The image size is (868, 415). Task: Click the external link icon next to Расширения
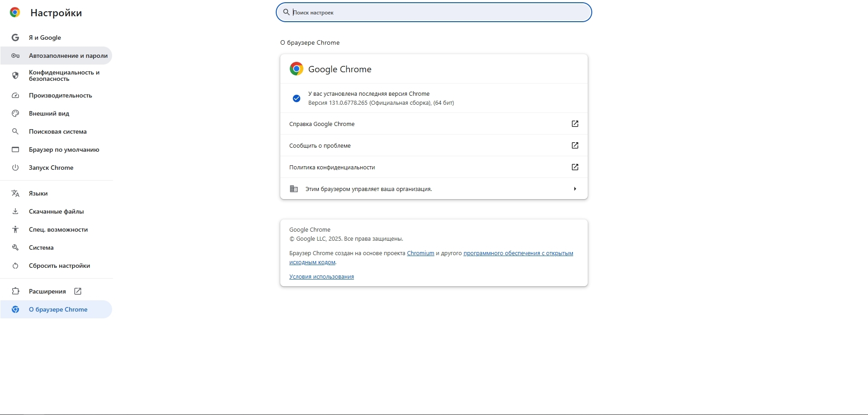coord(78,291)
